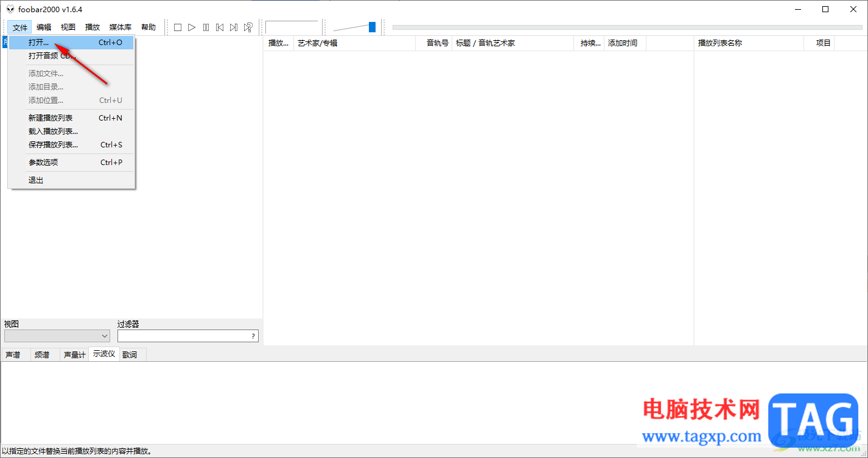The height and width of the screenshot is (458, 868).
Task: Click the toolbar time display box
Action: click(292, 27)
